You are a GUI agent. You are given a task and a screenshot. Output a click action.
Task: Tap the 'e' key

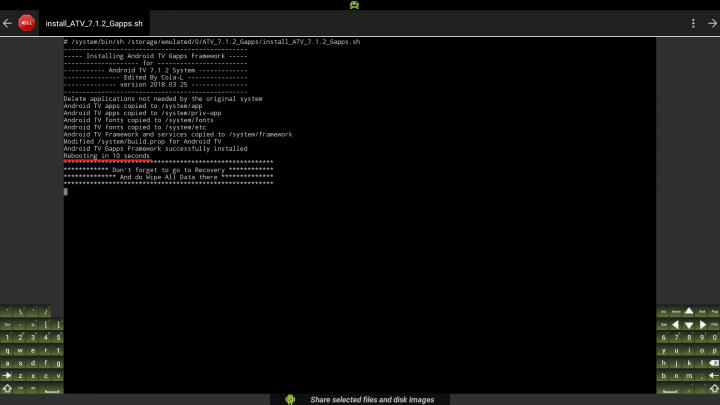pyautogui.click(x=33, y=350)
